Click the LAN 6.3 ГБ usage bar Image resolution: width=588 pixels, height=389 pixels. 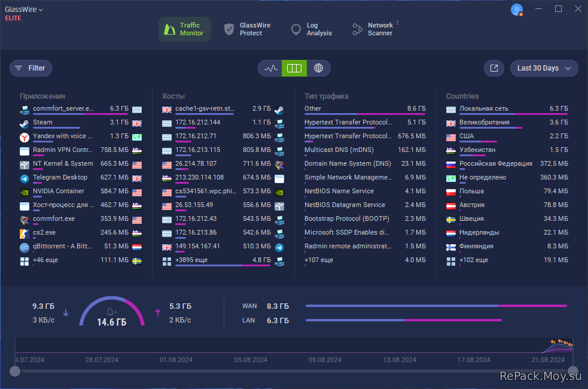coord(404,320)
